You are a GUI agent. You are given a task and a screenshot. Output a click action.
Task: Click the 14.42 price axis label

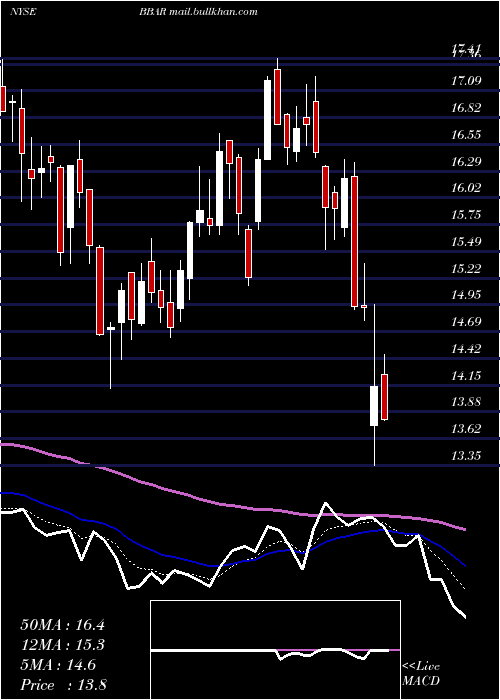tap(466, 348)
